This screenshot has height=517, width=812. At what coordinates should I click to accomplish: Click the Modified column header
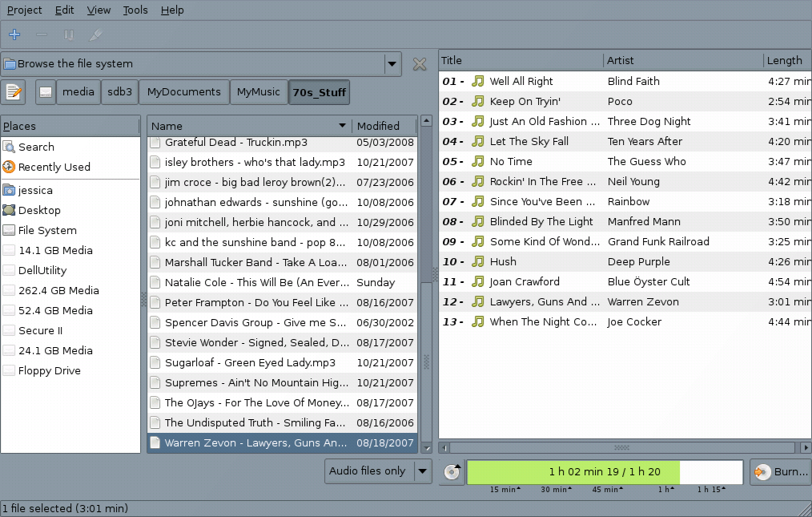pos(384,126)
